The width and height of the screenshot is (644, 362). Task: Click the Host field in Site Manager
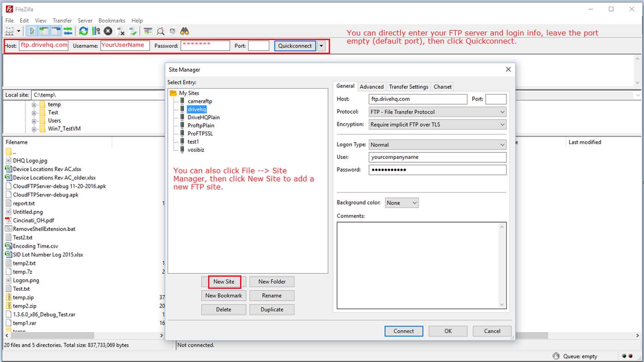418,99
